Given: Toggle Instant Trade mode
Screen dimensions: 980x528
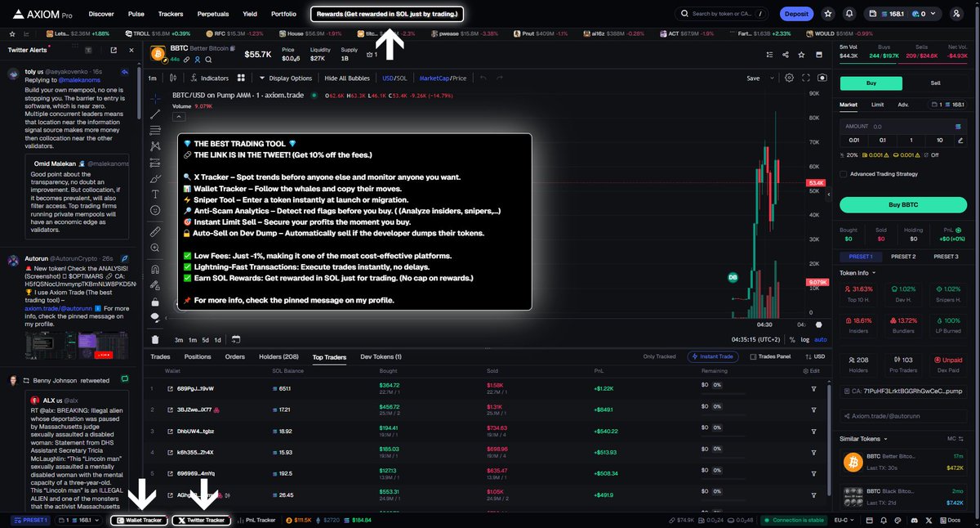Looking at the screenshot, I should click(715, 356).
